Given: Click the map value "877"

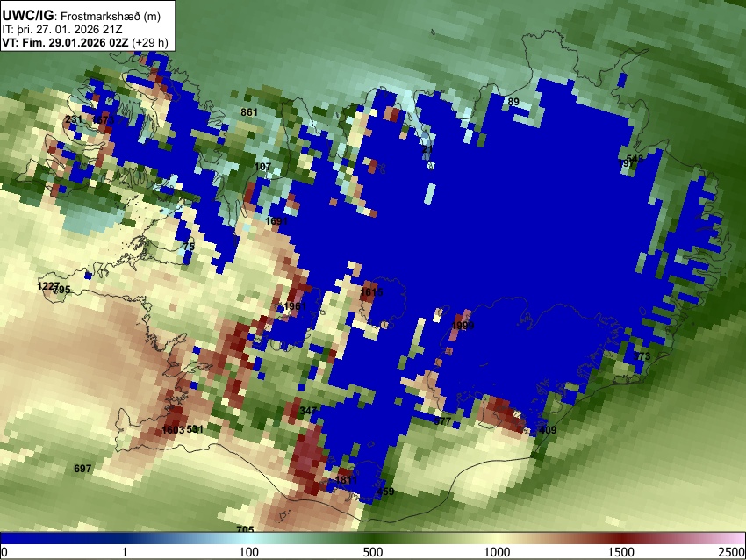Looking at the screenshot, I should coord(442,421).
